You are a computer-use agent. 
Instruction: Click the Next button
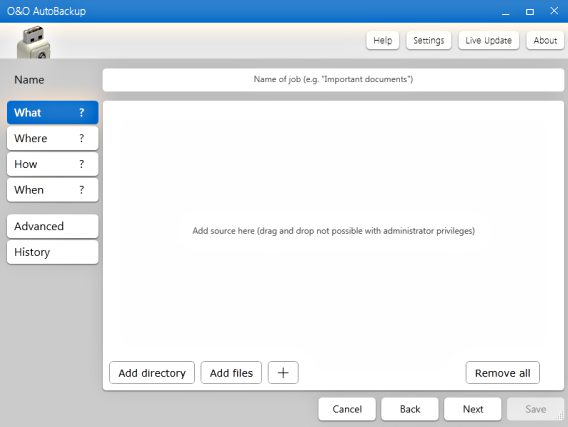(x=473, y=409)
